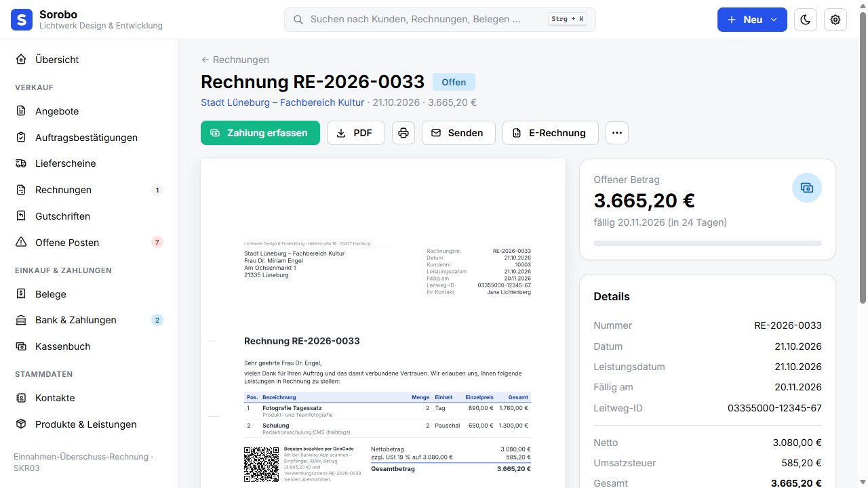Download invoice with PDF button
The height and width of the screenshot is (488, 868).
[x=356, y=133]
